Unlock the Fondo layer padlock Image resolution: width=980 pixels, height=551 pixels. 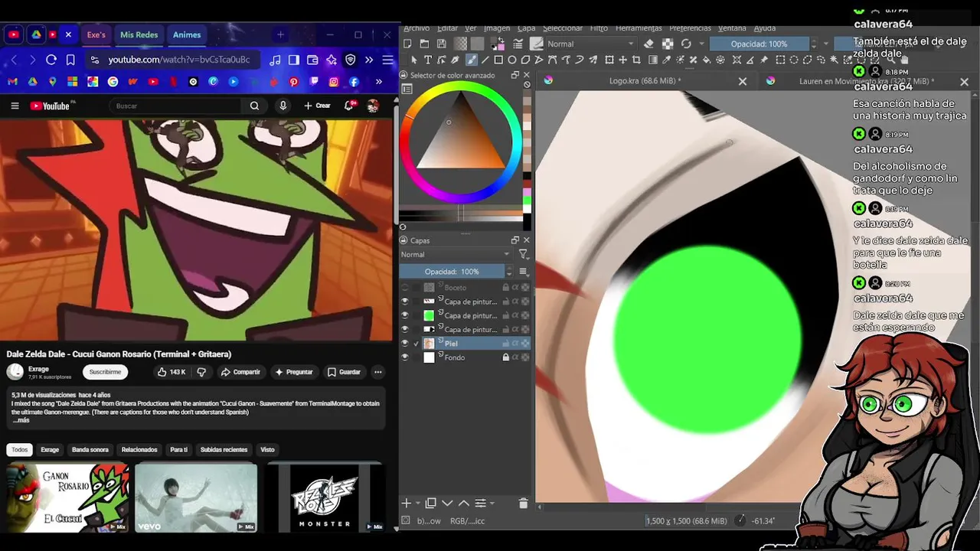pos(506,357)
